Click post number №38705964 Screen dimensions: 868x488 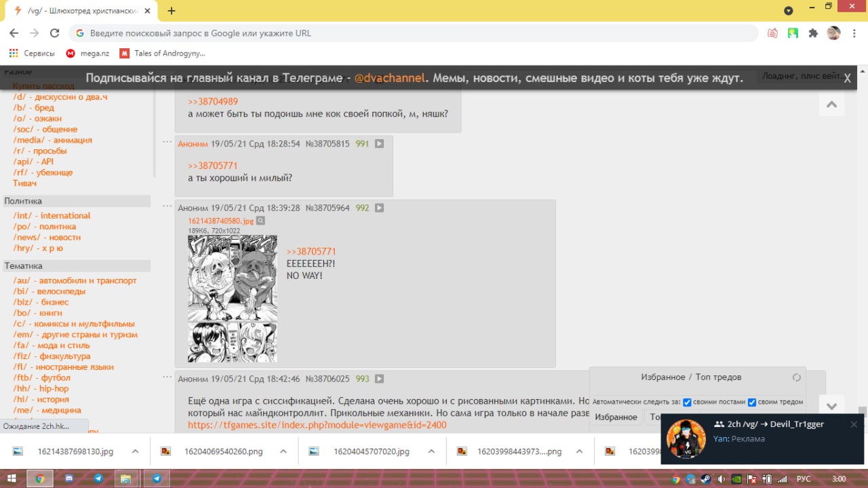coord(328,208)
